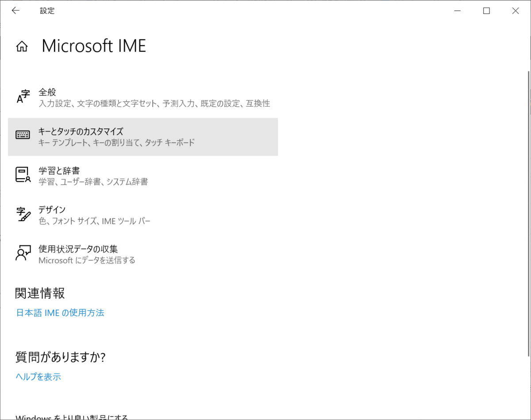Open the 日本語 IME の使用方法 link

[60, 313]
